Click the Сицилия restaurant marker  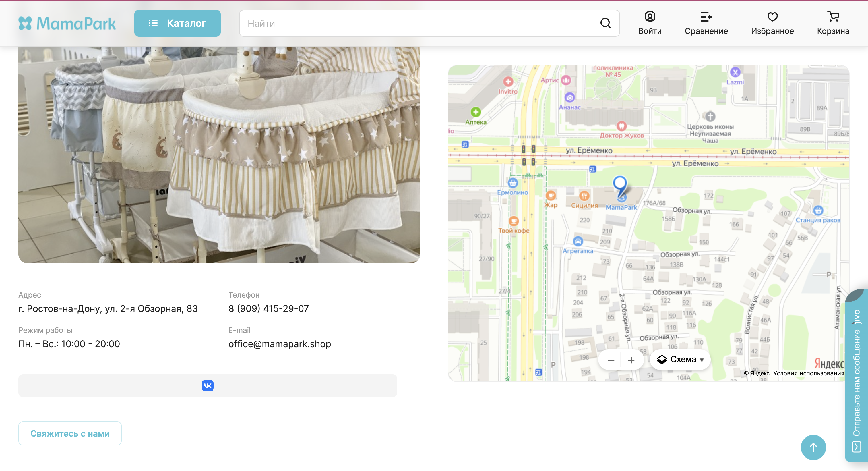point(584,196)
